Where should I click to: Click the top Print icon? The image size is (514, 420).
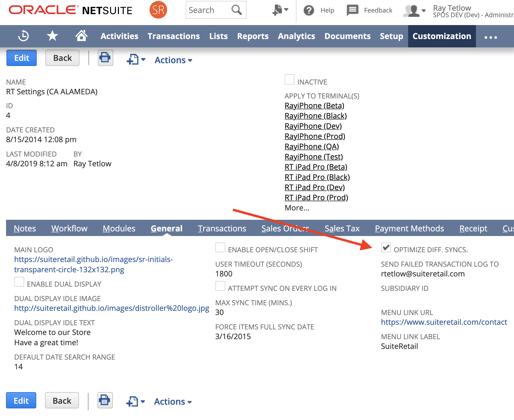pyautogui.click(x=105, y=58)
